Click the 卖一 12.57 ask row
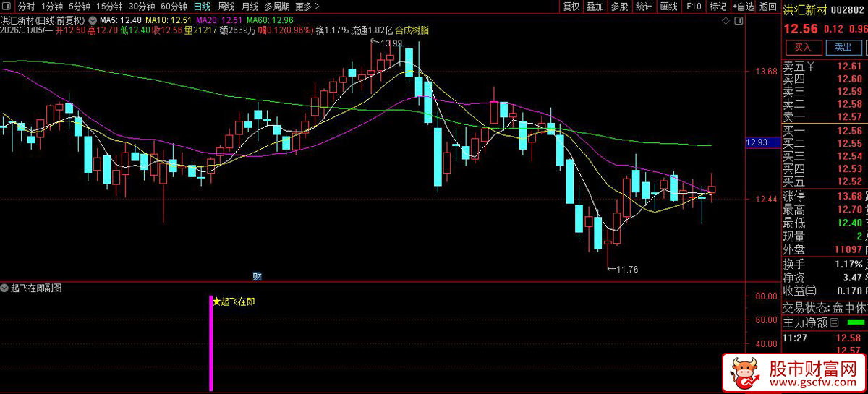The height and width of the screenshot is (394, 868). point(824,117)
